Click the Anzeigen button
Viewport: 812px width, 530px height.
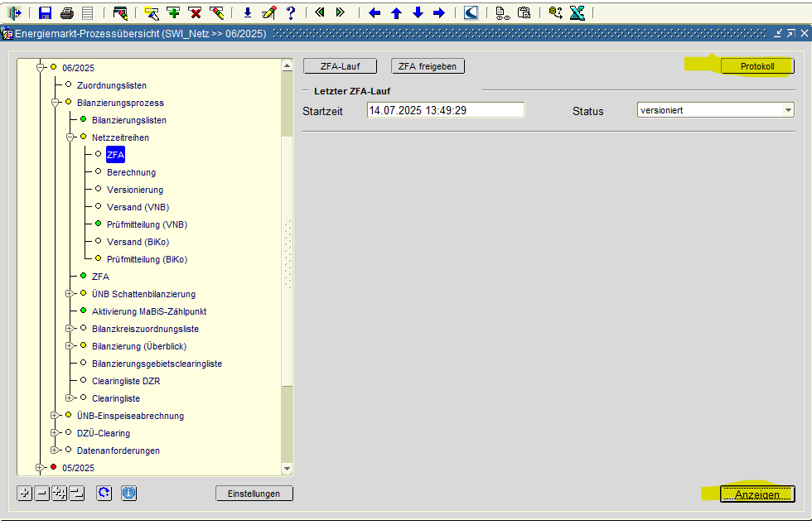click(756, 494)
